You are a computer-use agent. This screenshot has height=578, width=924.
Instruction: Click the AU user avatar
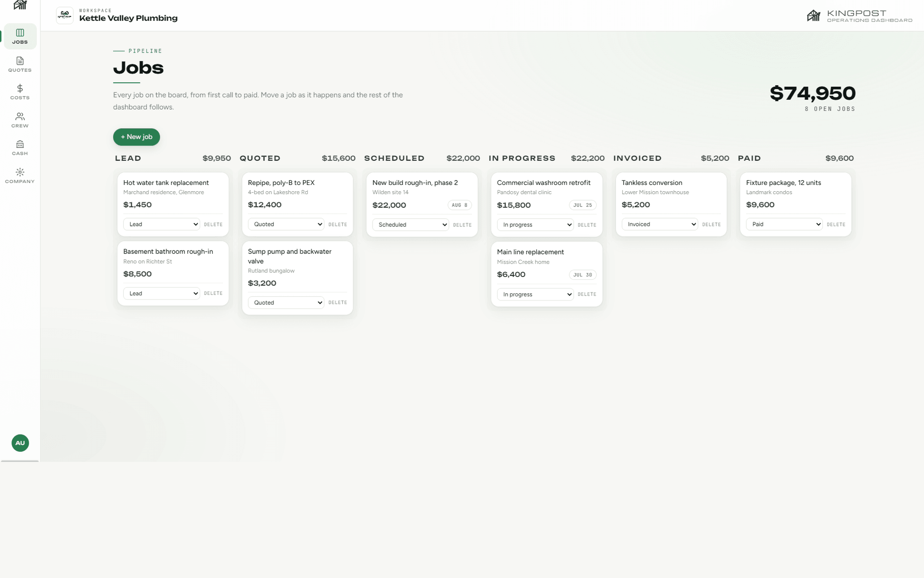(20, 443)
